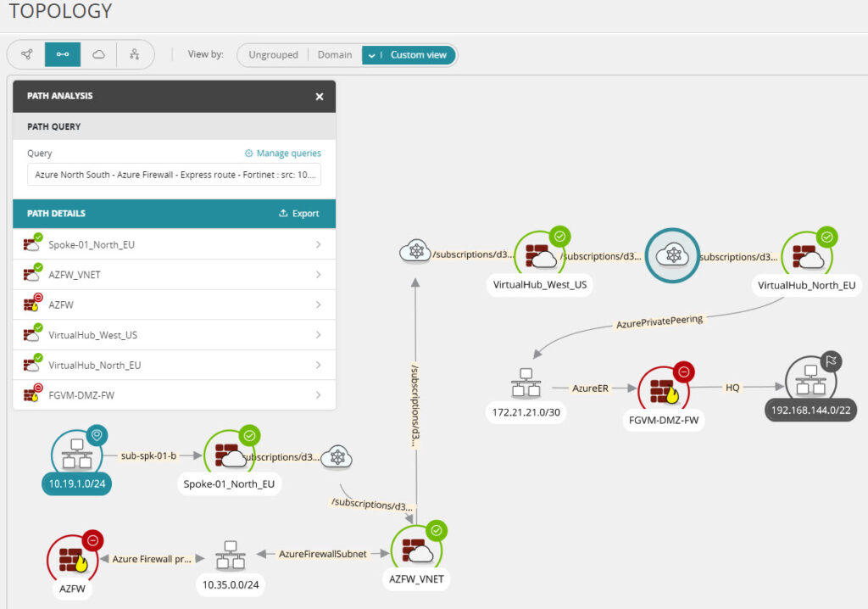Click the path query input field
This screenshot has height=609, width=868.
(x=174, y=175)
